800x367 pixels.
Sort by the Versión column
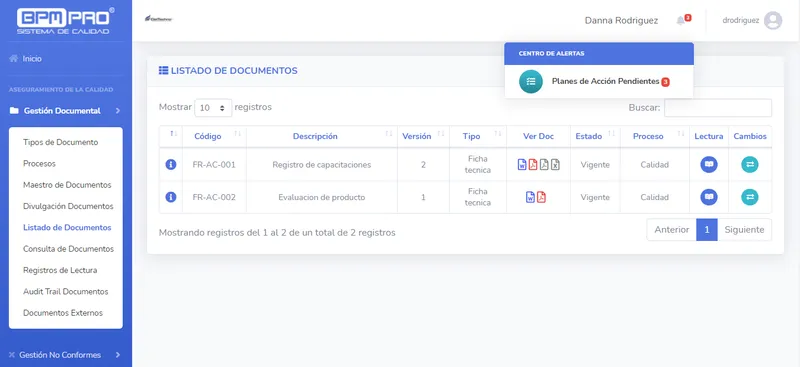click(423, 136)
